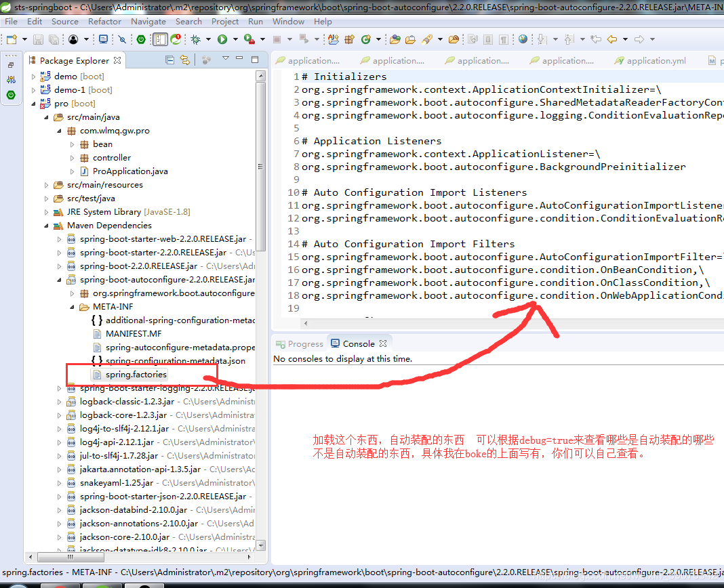Click the green Spring Boot start icon

140,39
